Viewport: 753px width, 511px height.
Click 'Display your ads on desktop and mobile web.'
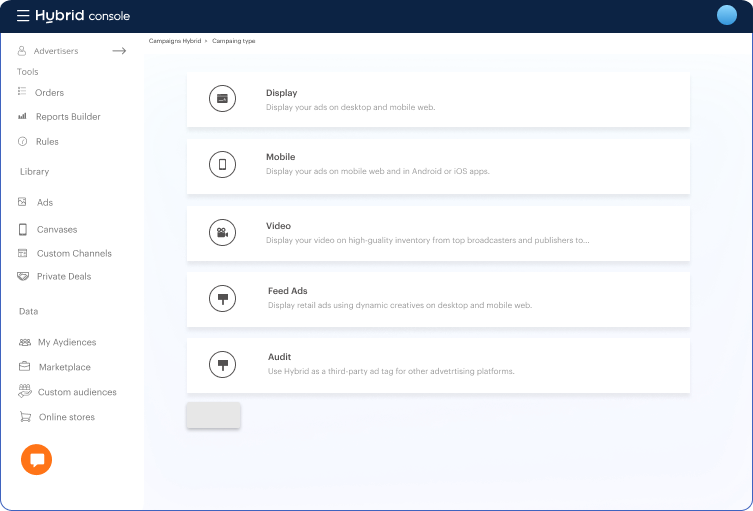coord(351,107)
